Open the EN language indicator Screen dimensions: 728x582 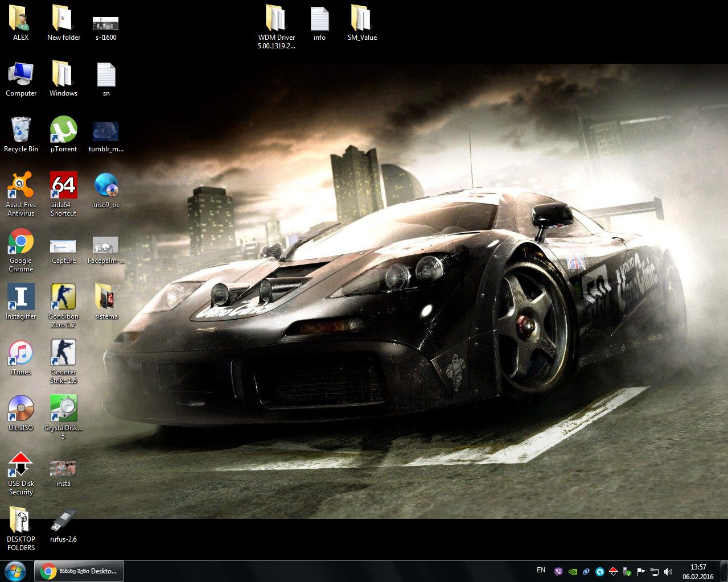pos(541,570)
